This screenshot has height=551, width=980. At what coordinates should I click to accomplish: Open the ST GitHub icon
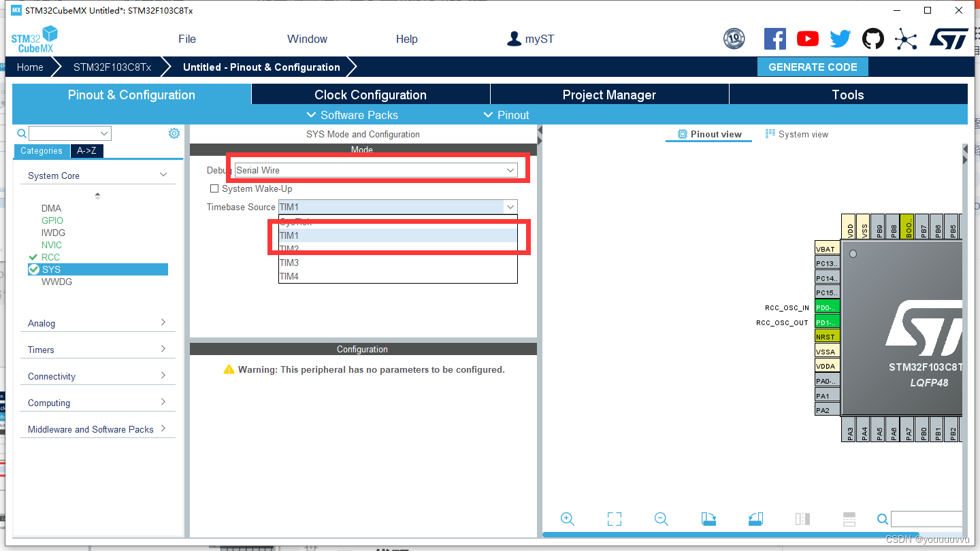coord(873,39)
